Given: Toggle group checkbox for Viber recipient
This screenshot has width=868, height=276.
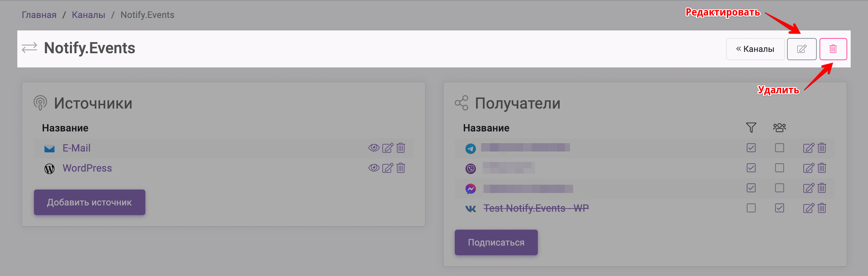Looking at the screenshot, I should [x=779, y=168].
